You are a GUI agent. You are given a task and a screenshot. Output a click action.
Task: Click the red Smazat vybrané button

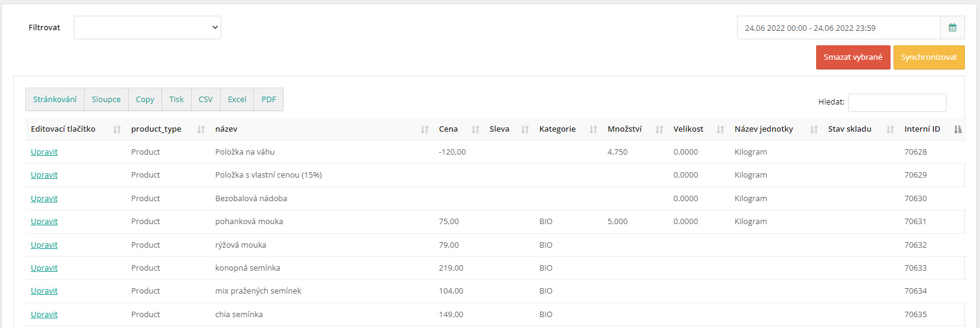853,57
